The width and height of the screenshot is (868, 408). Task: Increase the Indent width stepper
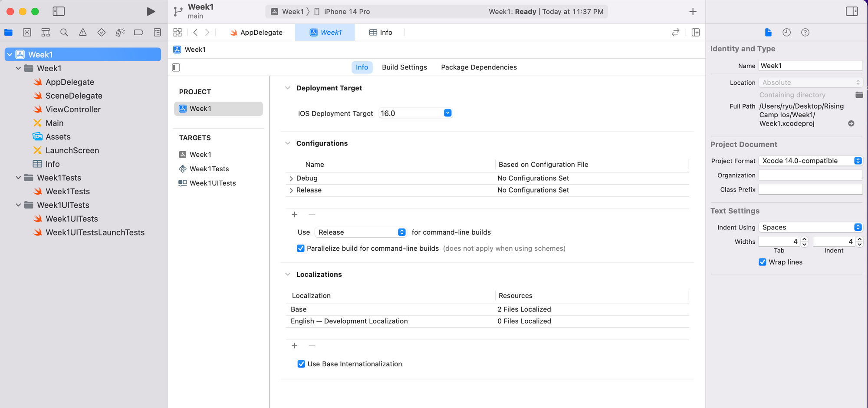coord(859,239)
